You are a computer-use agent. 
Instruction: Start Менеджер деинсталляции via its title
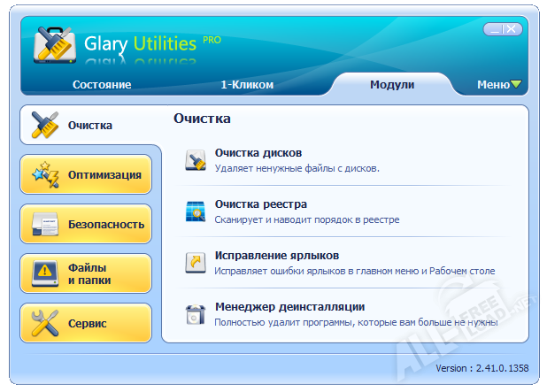pyautogui.click(x=289, y=306)
